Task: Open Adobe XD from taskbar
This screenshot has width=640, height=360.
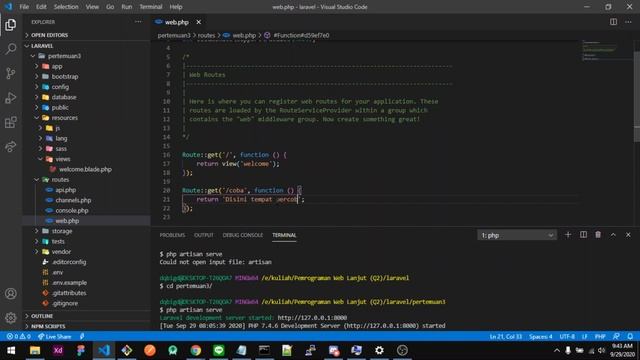Action: tap(58, 350)
